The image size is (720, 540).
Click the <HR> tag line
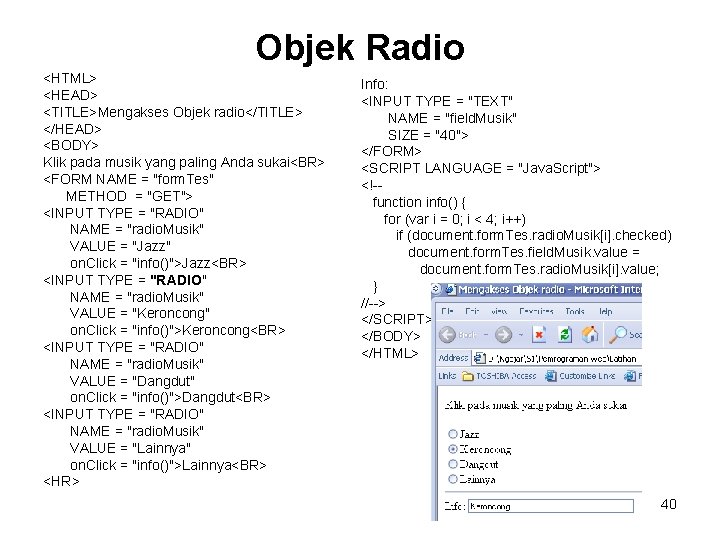tap(61, 482)
